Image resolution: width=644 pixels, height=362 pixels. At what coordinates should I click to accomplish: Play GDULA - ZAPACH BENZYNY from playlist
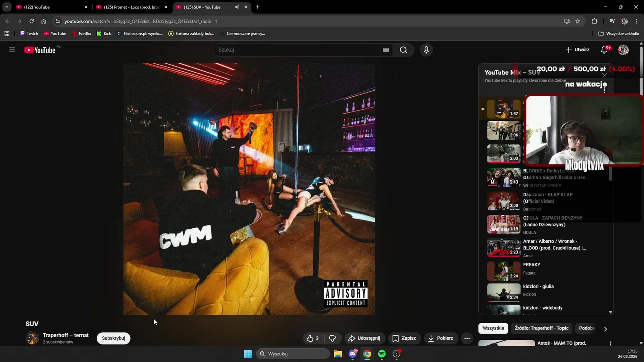[548, 225]
